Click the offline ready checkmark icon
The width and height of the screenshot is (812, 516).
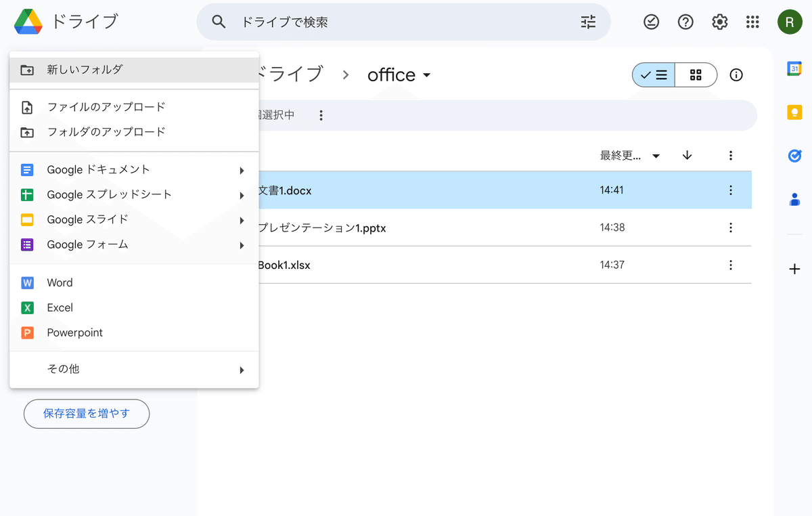(x=651, y=22)
